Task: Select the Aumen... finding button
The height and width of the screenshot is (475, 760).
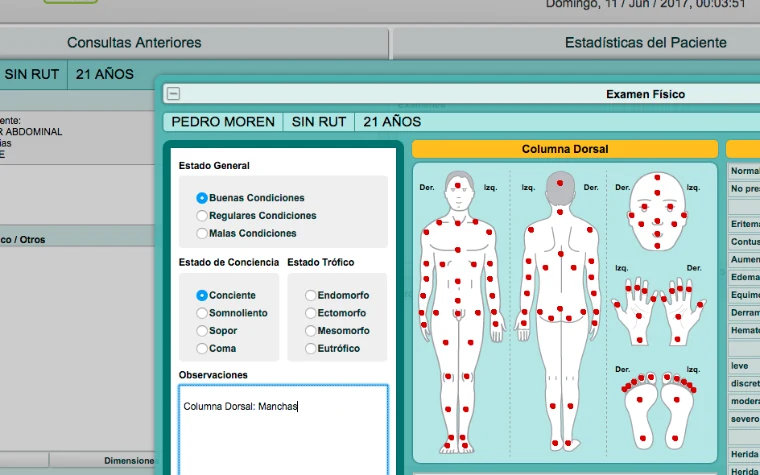Action: [x=744, y=259]
